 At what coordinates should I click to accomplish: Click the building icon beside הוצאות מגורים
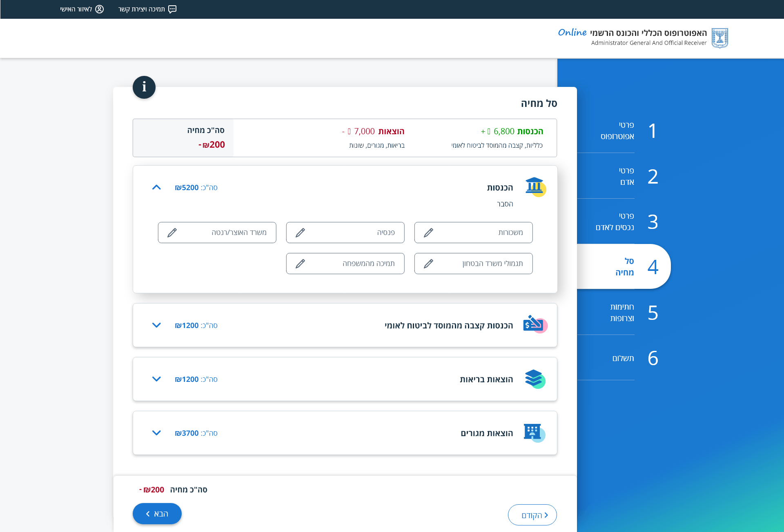coord(534,432)
